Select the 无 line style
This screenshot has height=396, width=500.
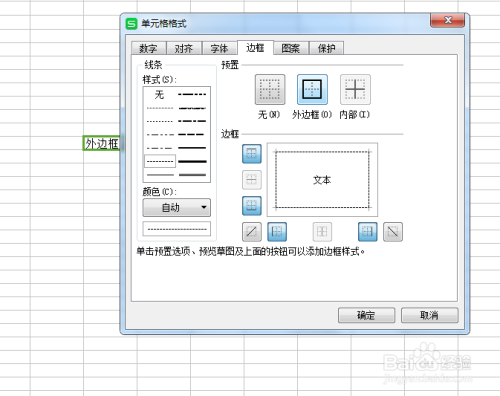pos(160,95)
